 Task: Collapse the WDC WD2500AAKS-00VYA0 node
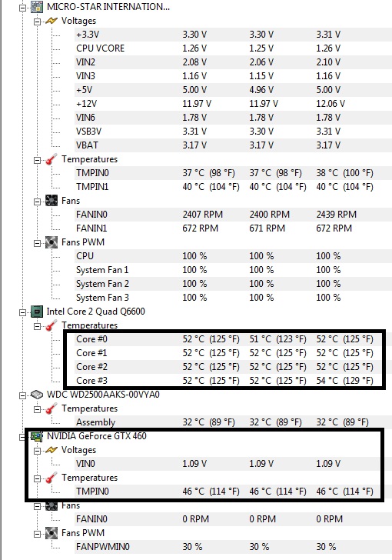click(23, 395)
